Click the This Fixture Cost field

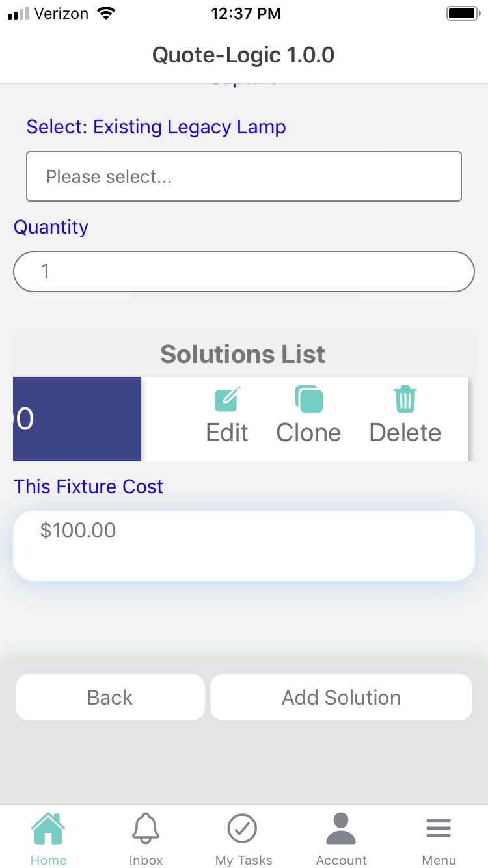244,545
